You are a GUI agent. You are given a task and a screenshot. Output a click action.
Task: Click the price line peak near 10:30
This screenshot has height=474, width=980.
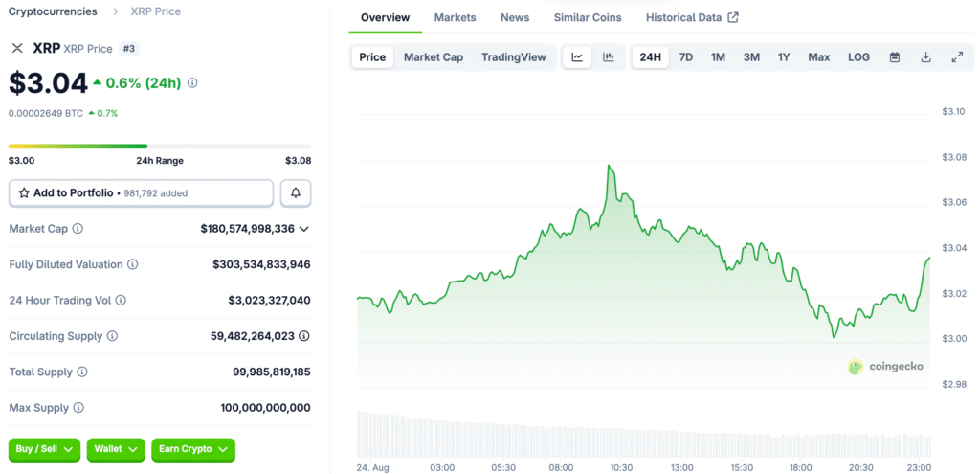coord(609,167)
